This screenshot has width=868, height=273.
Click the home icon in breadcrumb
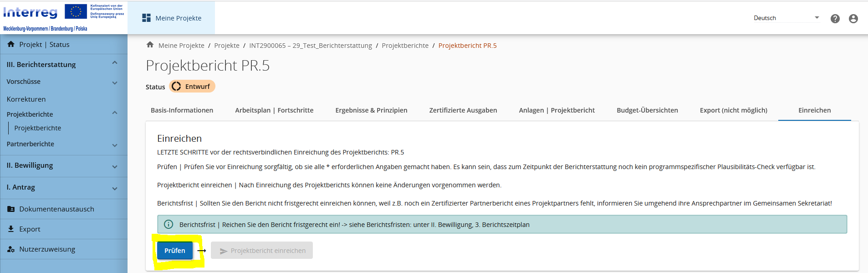coord(150,45)
